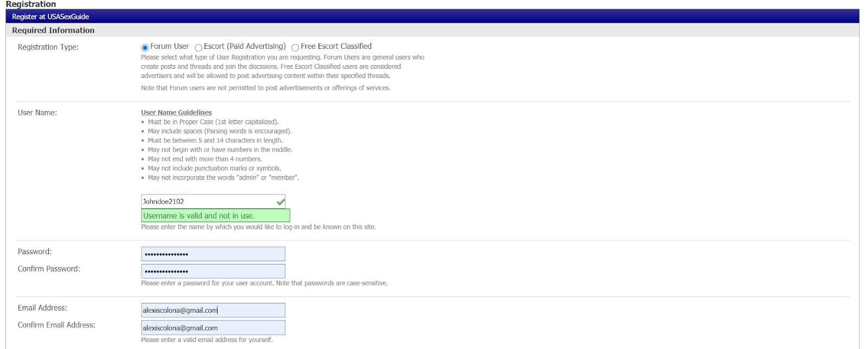Click 'May not include punctuation marks' guideline
This screenshot has width=868, height=349.
point(214,168)
